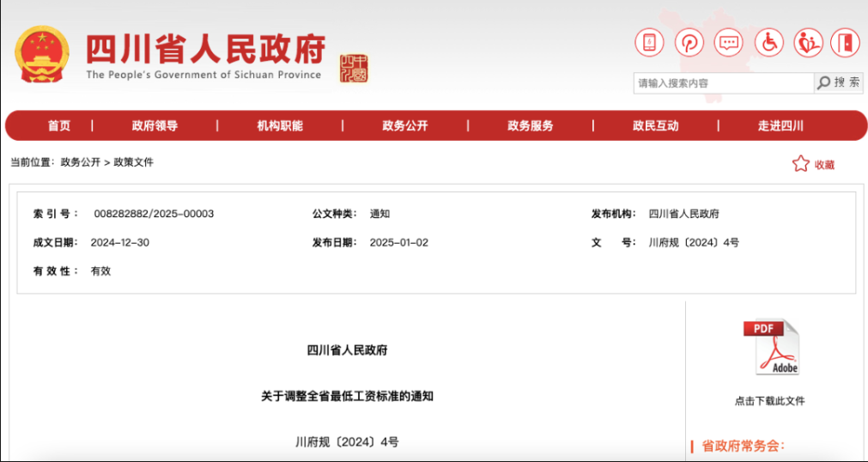The height and width of the screenshot is (462, 868).
Task: Click the 四川省人民政府 site title
Action: tap(205, 50)
